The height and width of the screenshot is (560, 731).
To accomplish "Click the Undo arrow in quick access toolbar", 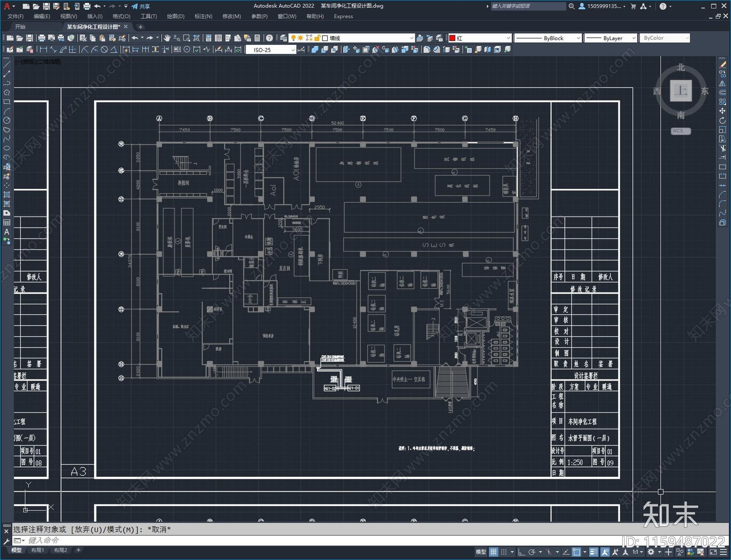I will (x=97, y=6).
